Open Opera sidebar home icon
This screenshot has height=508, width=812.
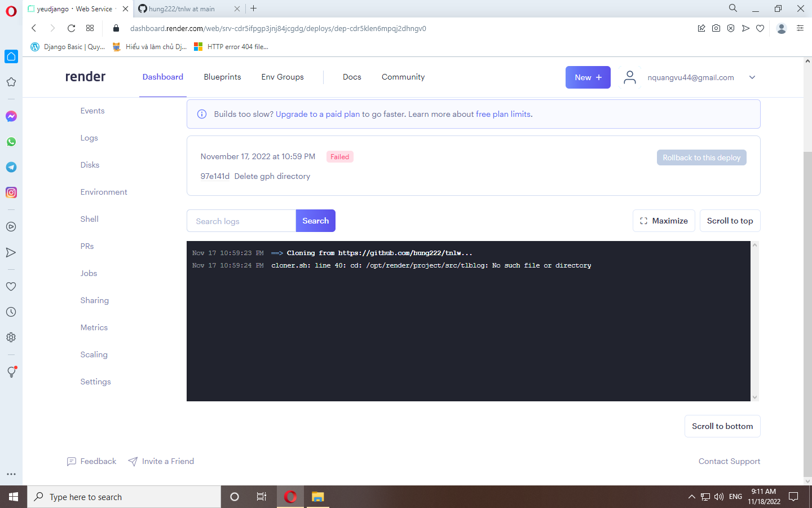click(11, 56)
